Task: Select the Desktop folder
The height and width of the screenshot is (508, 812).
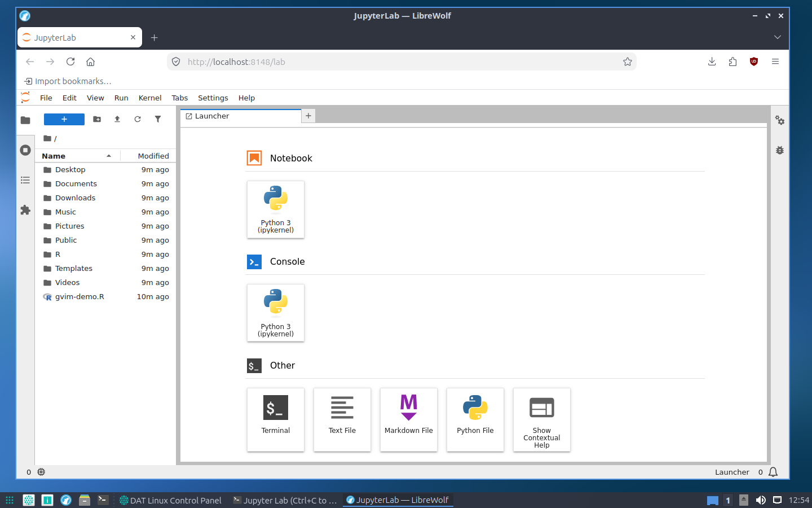Action: coord(105,169)
